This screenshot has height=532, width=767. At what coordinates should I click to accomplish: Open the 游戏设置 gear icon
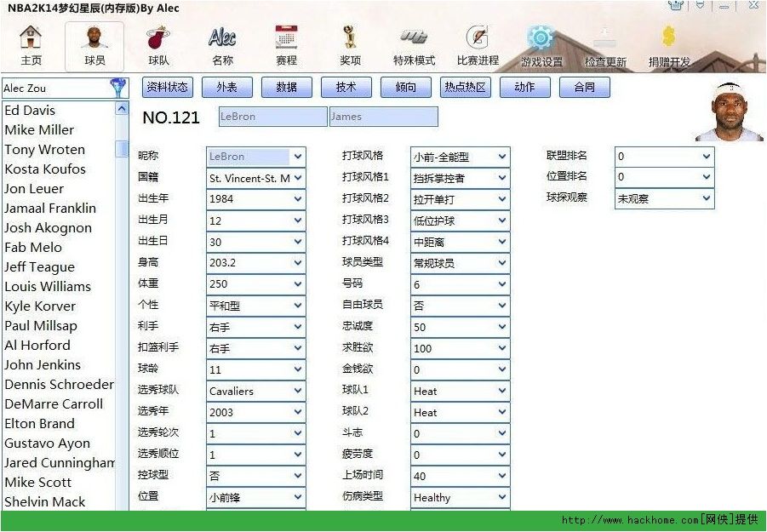(541, 46)
